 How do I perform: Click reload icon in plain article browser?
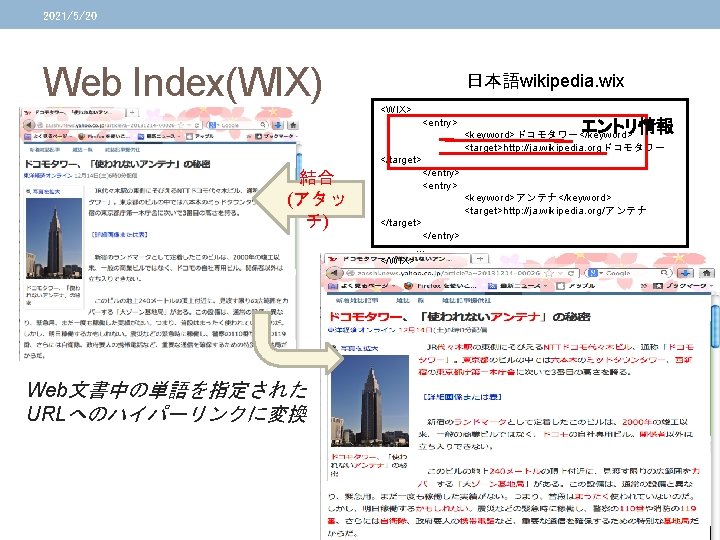tap(197, 125)
